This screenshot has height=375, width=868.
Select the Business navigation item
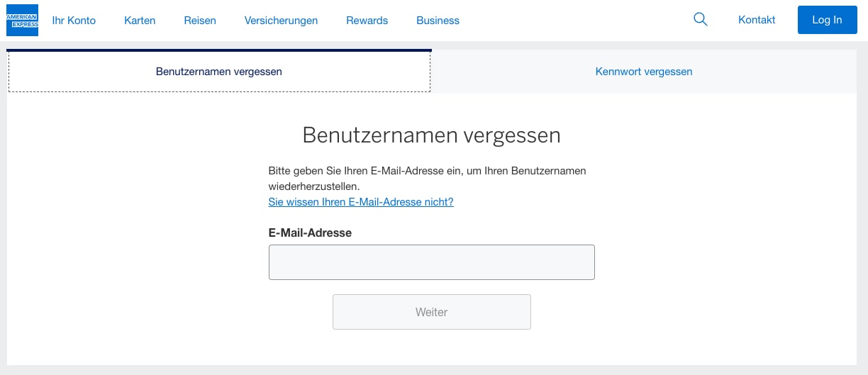pyautogui.click(x=438, y=21)
